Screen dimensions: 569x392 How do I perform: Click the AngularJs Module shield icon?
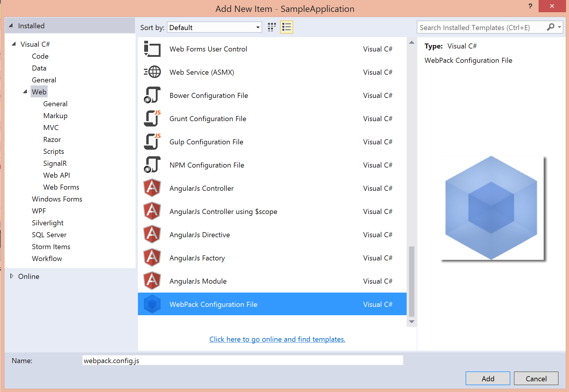point(152,281)
